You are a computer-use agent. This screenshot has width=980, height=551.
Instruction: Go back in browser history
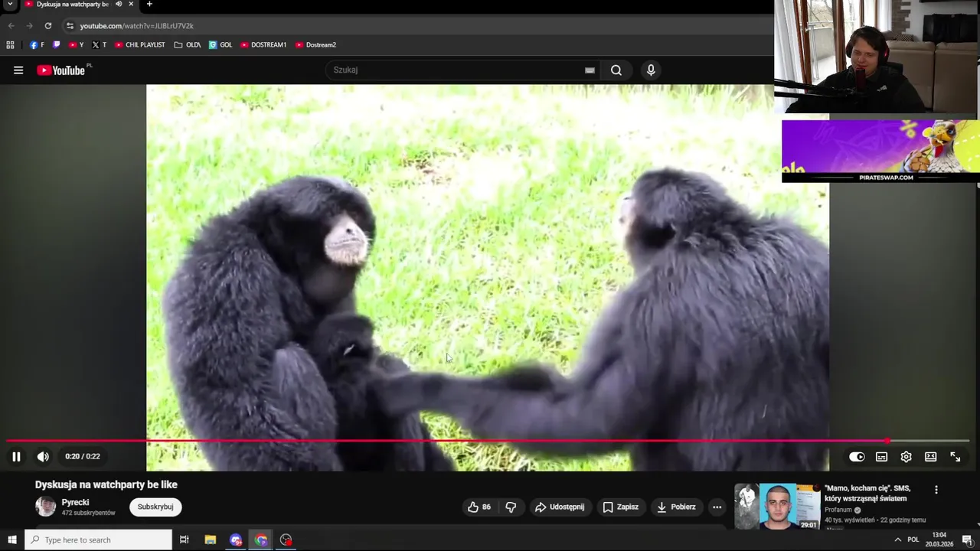tap(11, 25)
